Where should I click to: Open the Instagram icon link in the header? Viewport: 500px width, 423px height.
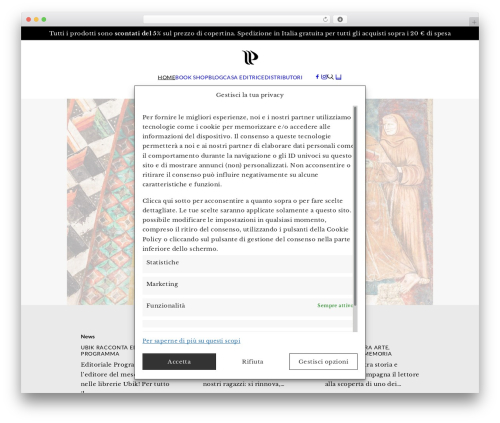pyautogui.click(x=323, y=77)
